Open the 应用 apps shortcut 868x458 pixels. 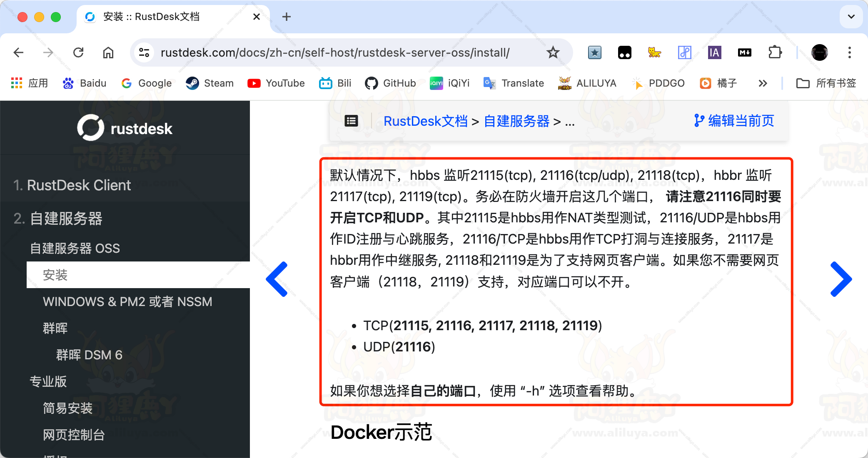click(30, 83)
